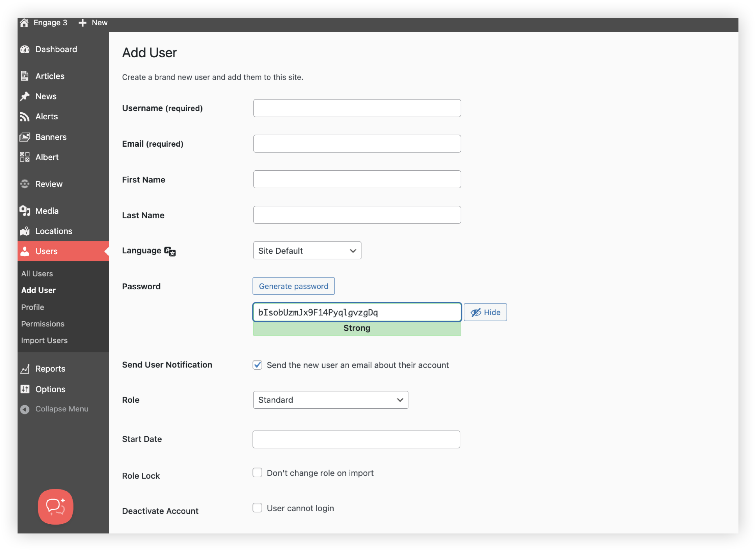Screen dimensions: 756x551
Task: Click the Media library icon
Action: pyautogui.click(x=25, y=211)
